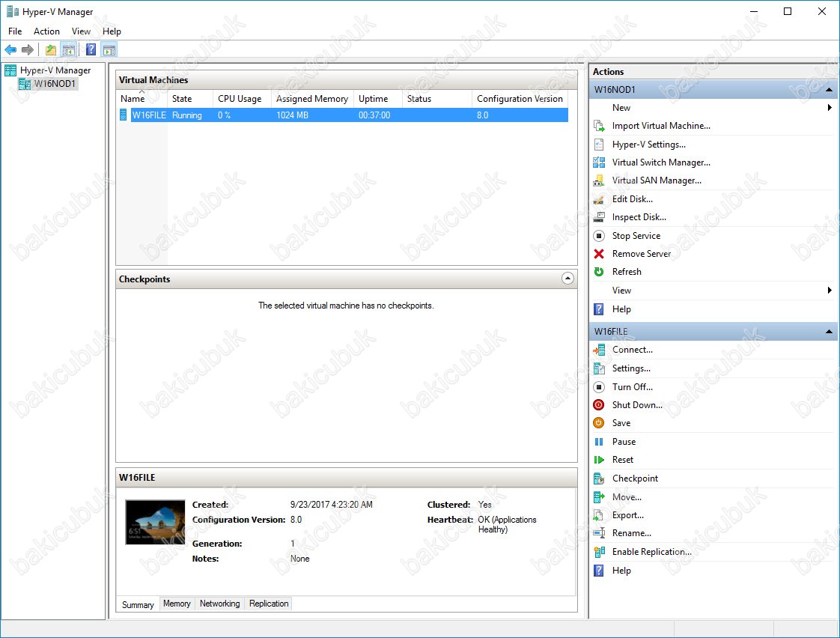
Task: Sort by Status column header
Action: tap(437, 99)
